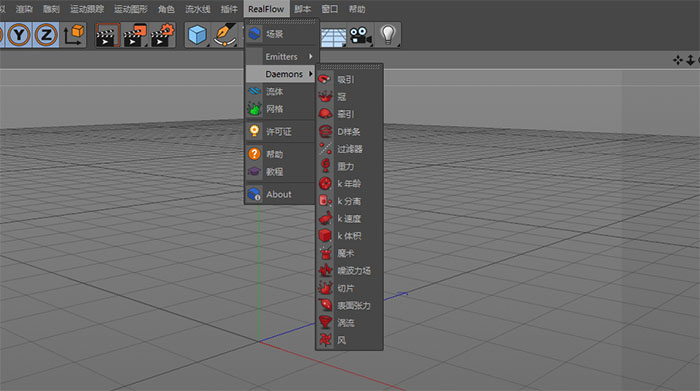Choose 网格 in RealFlow menu

point(280,109)
